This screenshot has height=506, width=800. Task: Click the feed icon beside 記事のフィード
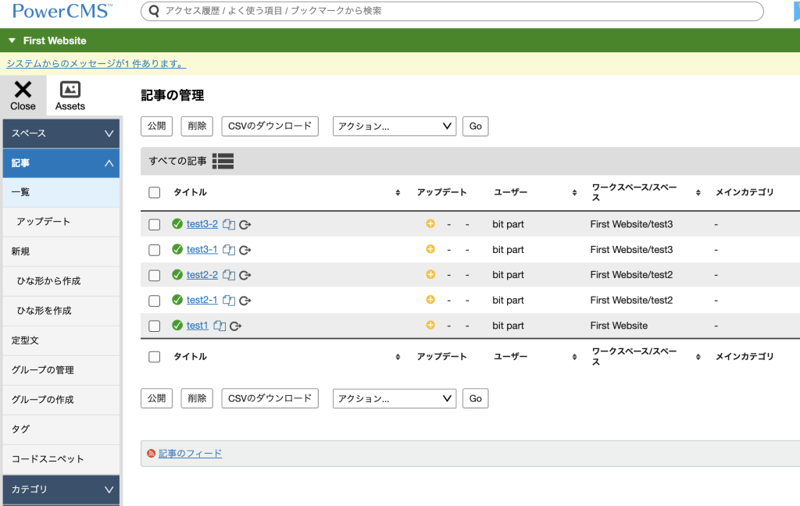[151, 454]
